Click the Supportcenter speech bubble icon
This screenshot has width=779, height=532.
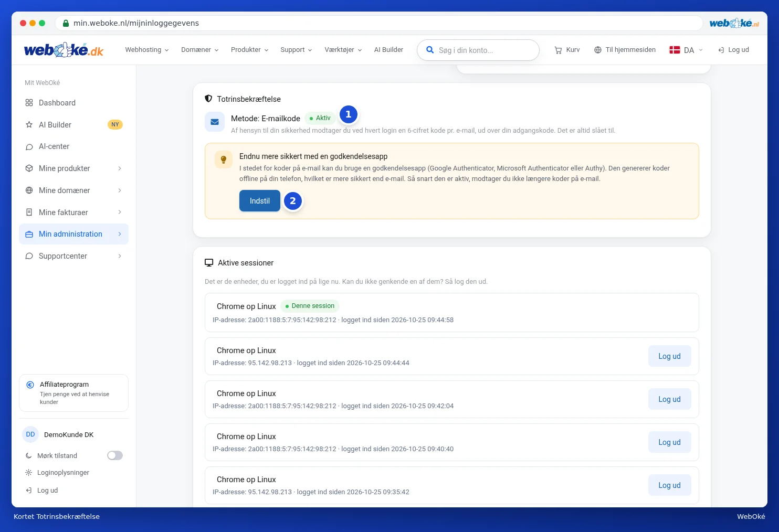pos(29,256)
